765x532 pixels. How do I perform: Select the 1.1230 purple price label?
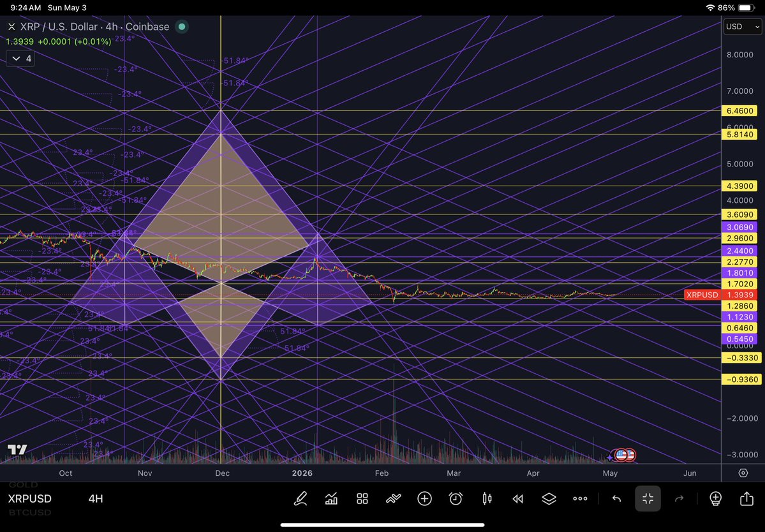click(x=739, y=317)
